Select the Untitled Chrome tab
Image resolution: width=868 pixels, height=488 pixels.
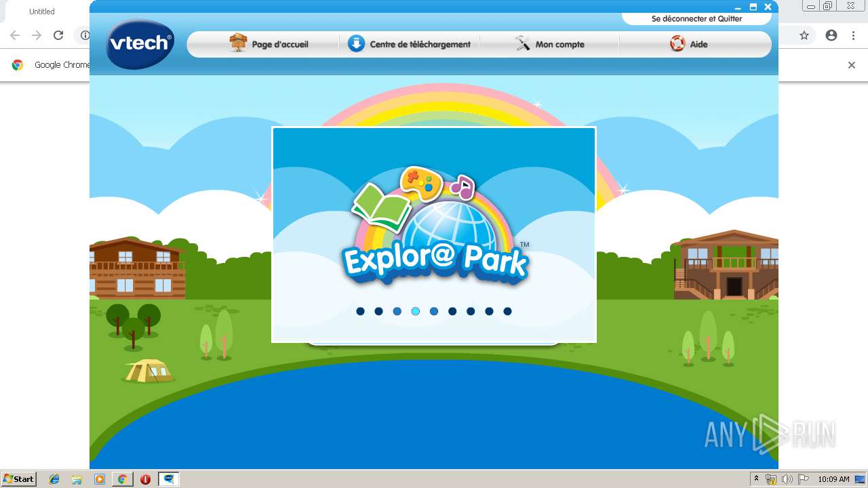tap(42, 12)
